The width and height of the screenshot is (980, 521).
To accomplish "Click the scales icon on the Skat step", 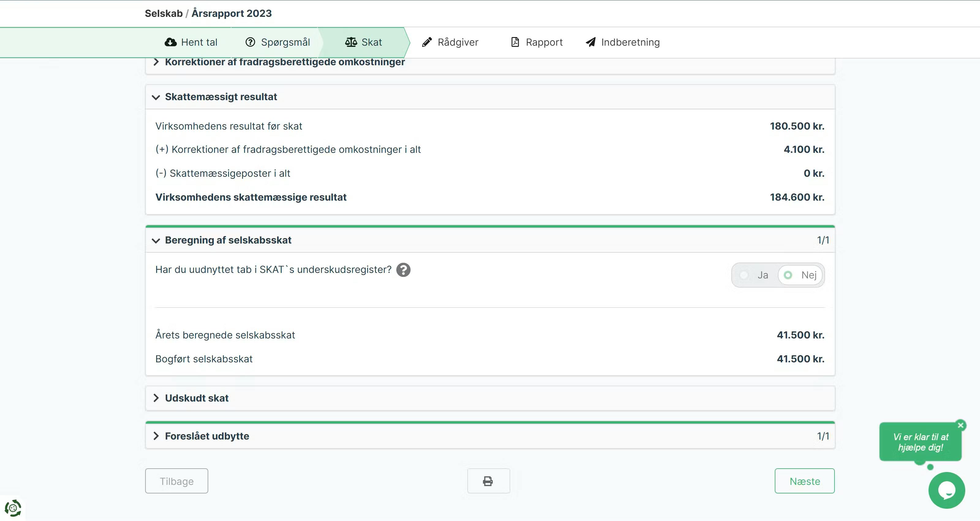I will (351, 42).
